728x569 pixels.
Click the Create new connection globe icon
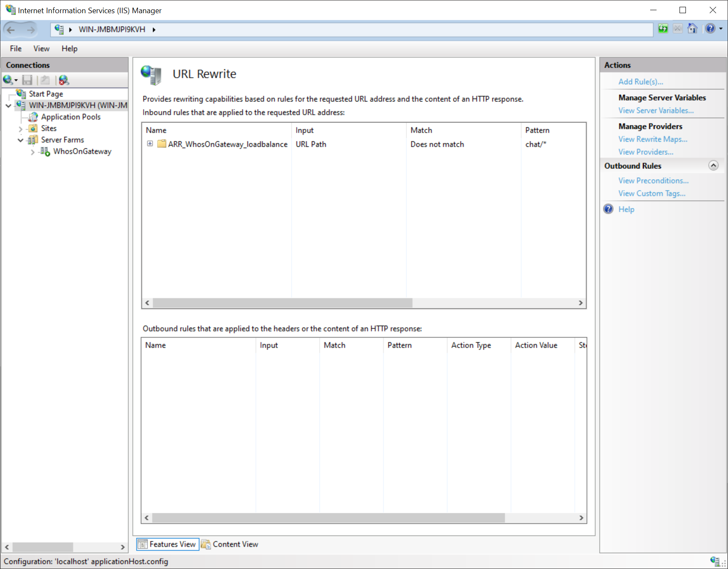[8, 80]
